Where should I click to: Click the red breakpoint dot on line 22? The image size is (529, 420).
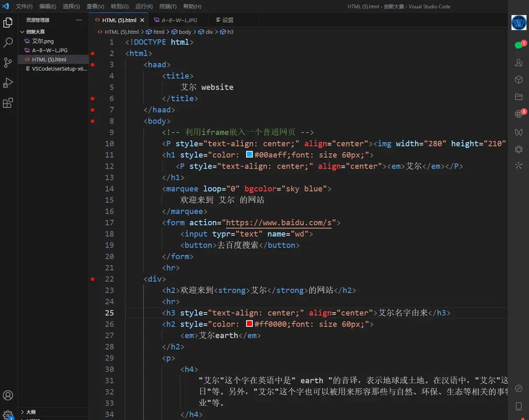point(93,279)
